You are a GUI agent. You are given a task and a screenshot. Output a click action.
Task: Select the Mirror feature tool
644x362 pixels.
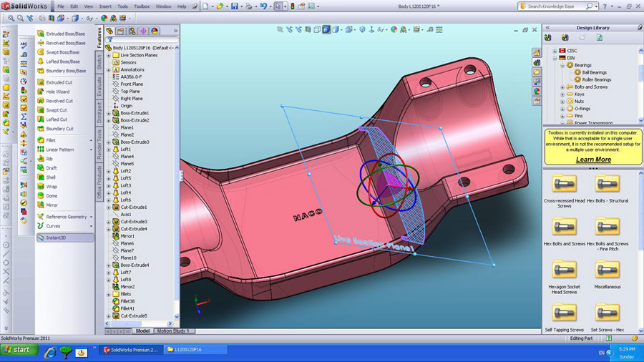pos(47,205)
